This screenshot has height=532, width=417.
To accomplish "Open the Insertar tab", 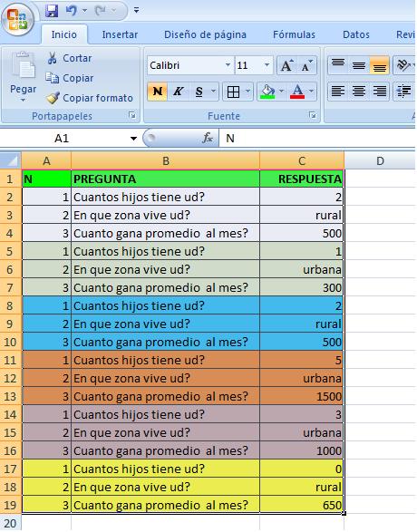I will [x=120, y=34].
